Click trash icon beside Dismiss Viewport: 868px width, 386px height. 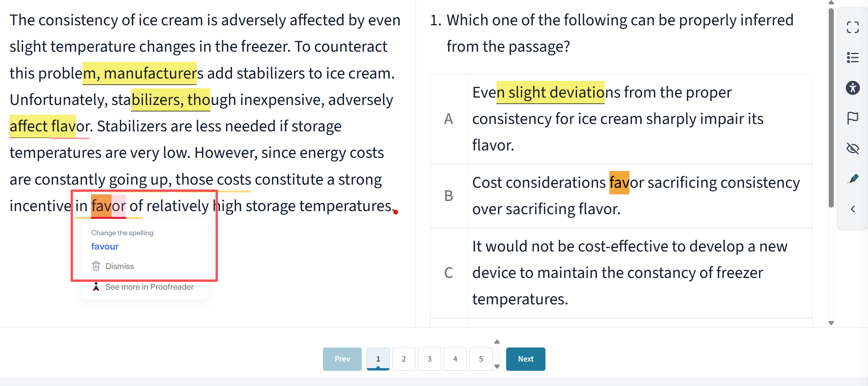click(x=96, y=266)
